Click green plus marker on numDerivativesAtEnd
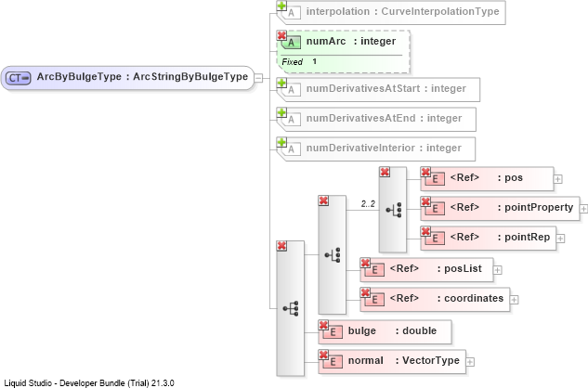The width and height of the screenshot is (588, 388). (281, 112)
